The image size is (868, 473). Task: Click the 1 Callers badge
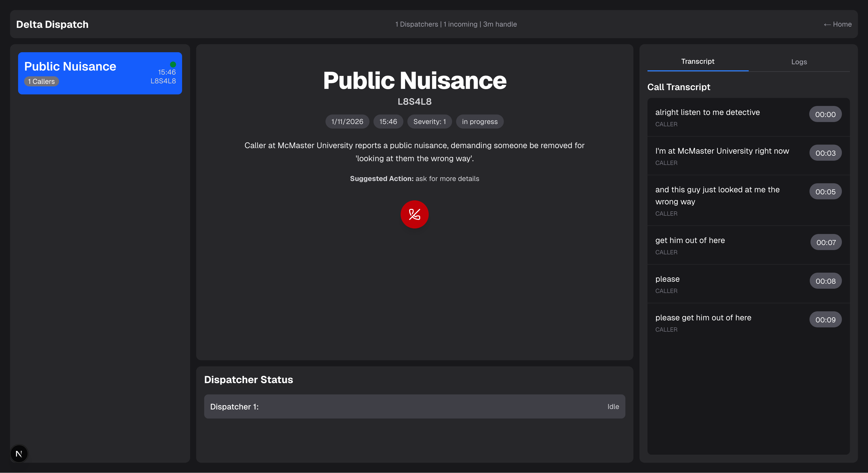click(x=41, y=82)
